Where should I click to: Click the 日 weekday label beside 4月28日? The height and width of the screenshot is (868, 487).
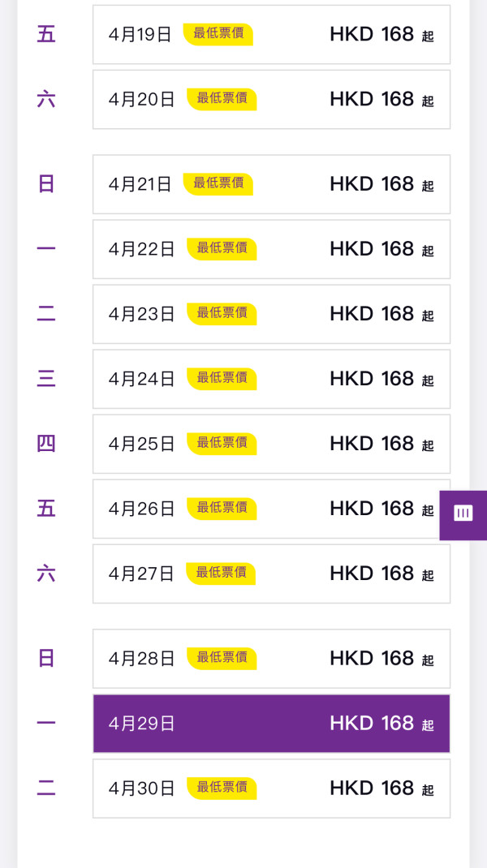coord(46,659)
